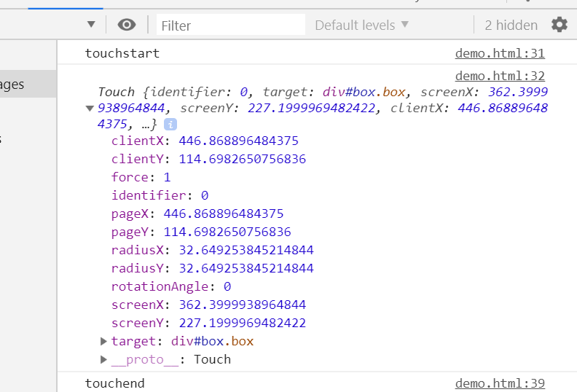Click the info badge beside Touch object

pyautogui.click(x=170, y=125)
